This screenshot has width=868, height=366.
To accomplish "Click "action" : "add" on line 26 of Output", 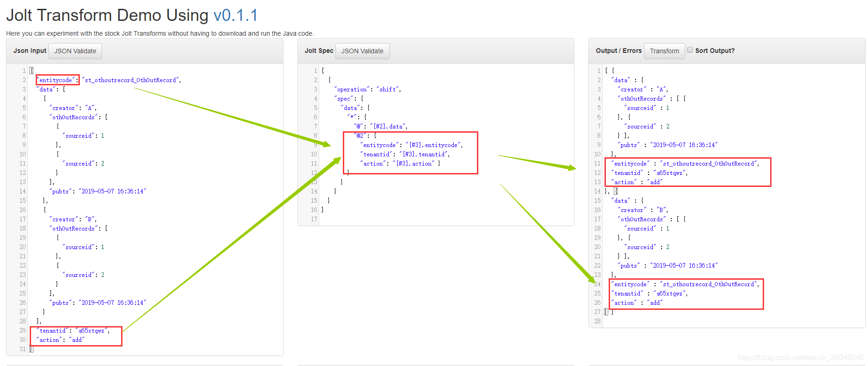I will [x=637, y=303].
